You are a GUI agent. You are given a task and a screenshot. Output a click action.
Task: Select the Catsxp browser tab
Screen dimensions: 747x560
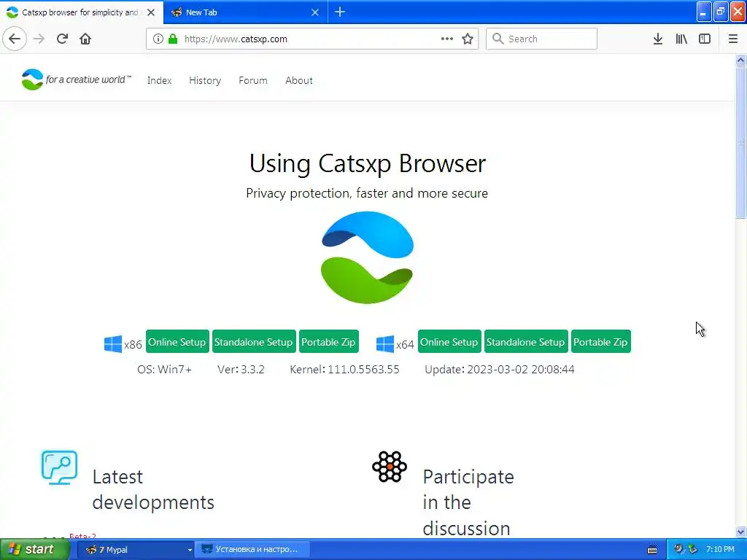click(82, 12)
